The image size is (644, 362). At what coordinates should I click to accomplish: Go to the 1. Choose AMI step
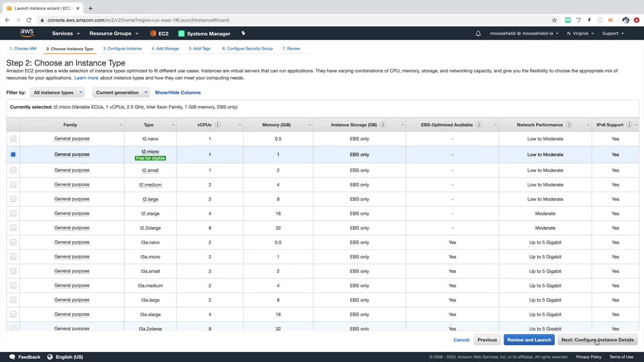coord(23,49)
